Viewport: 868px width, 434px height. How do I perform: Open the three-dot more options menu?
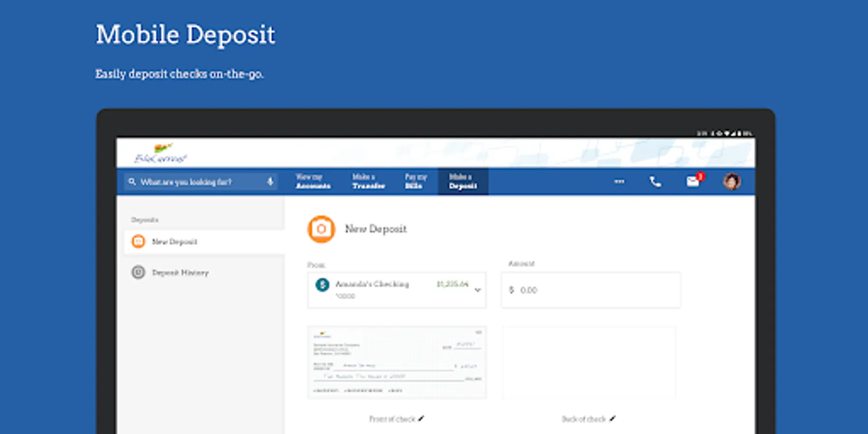tap(619, 182)
